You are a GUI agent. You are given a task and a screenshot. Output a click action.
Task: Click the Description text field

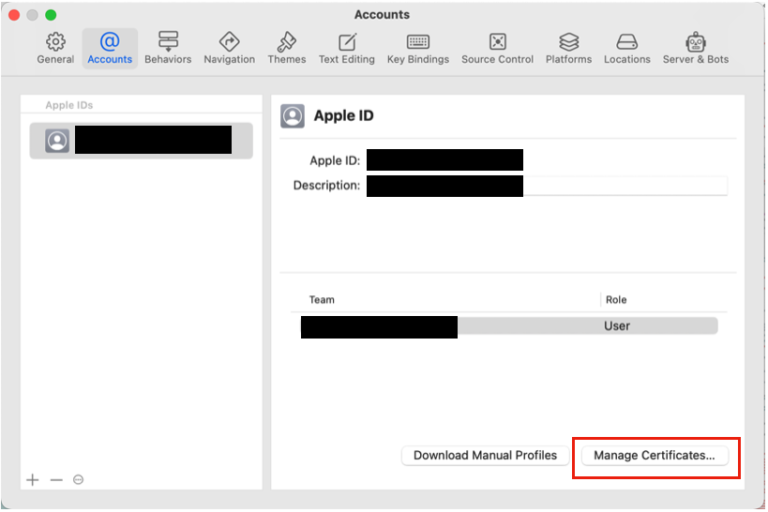pyautogui.click(x=625, y=186)
